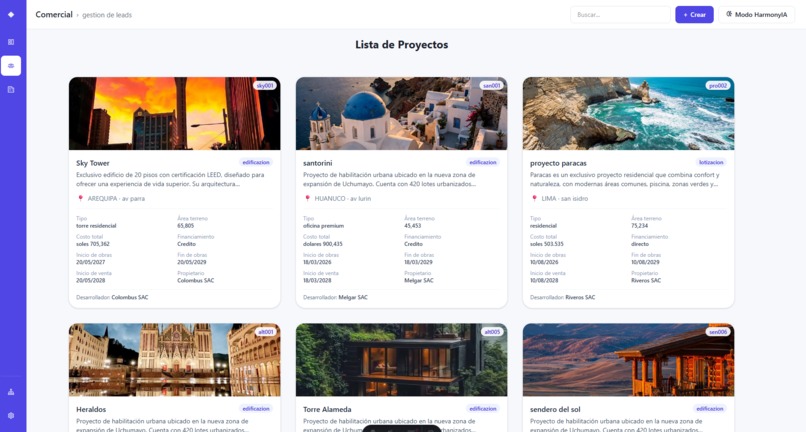Click the Lista de Proyectos heading

coord(401,45)
